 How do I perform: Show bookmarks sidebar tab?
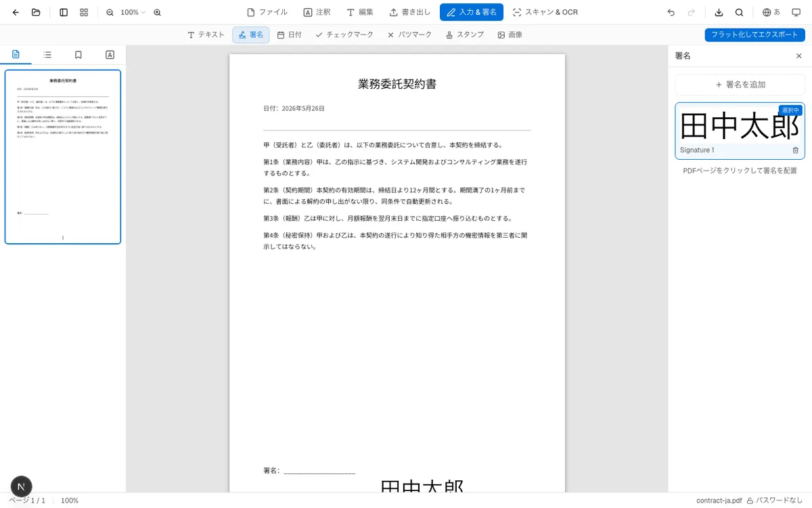(x=78, y=55)
